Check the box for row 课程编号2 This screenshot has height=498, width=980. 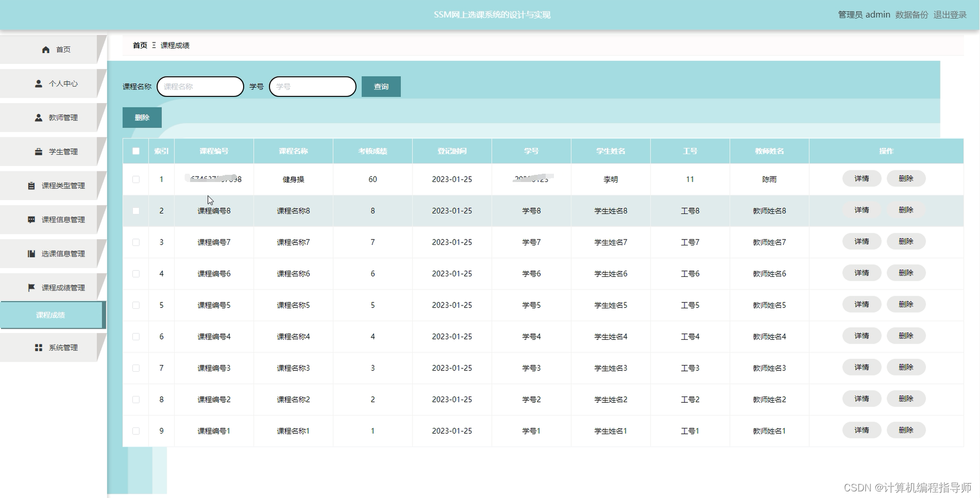point(136,399)
